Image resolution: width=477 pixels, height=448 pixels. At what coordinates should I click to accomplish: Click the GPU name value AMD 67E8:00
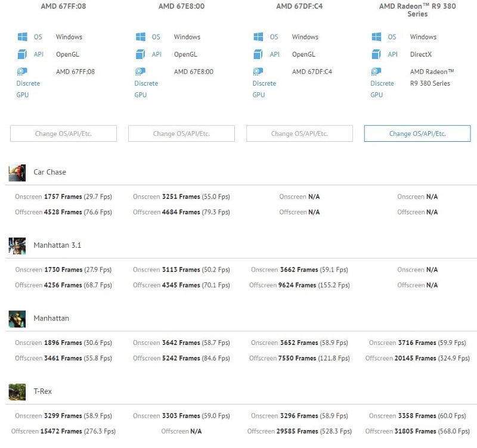click(x=193, y=71)
